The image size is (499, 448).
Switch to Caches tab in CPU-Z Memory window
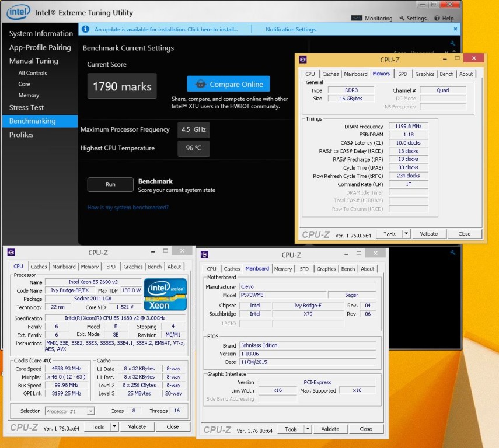point(330,74)
